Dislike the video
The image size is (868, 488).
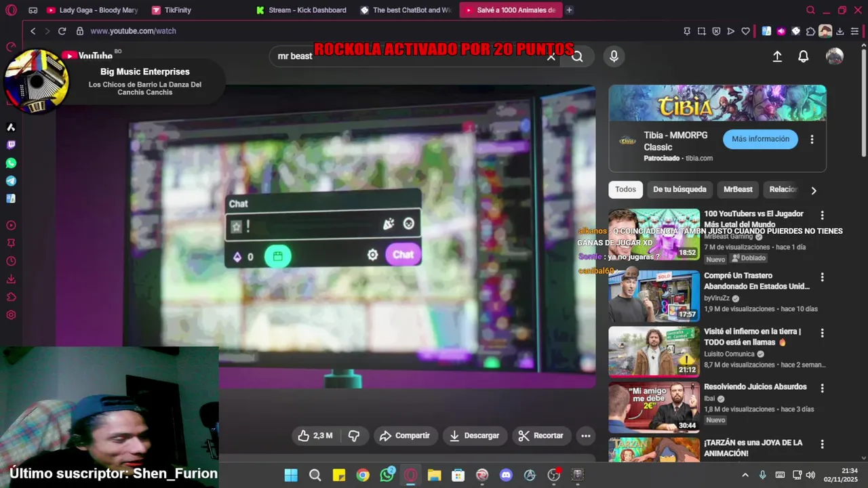pos(353,436)
